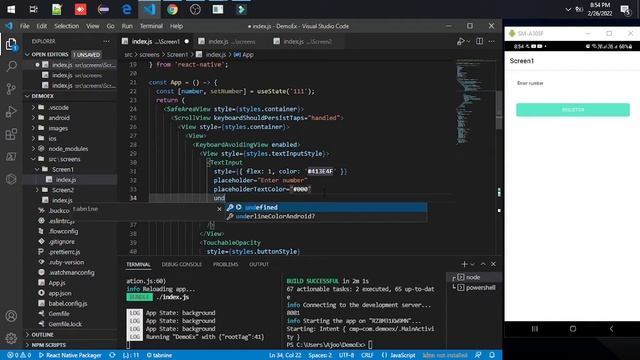Open the Search view in activity bar
This screenshot has height=360, width=640.
point(11,66)
